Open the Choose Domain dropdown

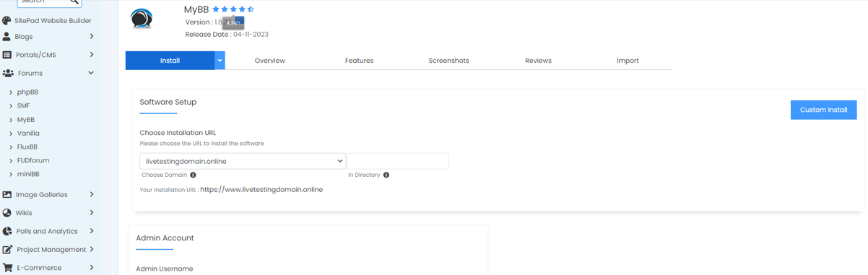pos(243,161)
